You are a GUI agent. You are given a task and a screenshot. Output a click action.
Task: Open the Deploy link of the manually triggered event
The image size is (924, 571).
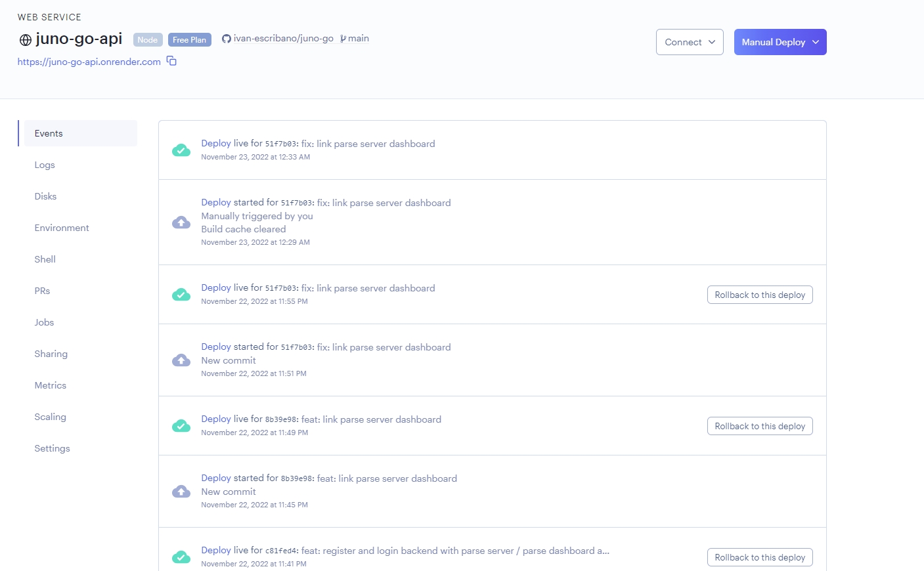coord(216,202)
